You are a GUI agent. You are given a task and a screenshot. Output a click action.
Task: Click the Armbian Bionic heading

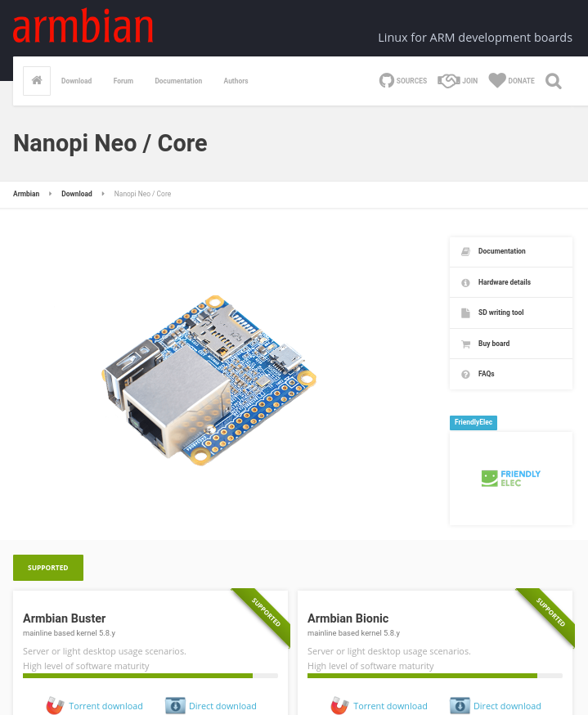(348, 618)
